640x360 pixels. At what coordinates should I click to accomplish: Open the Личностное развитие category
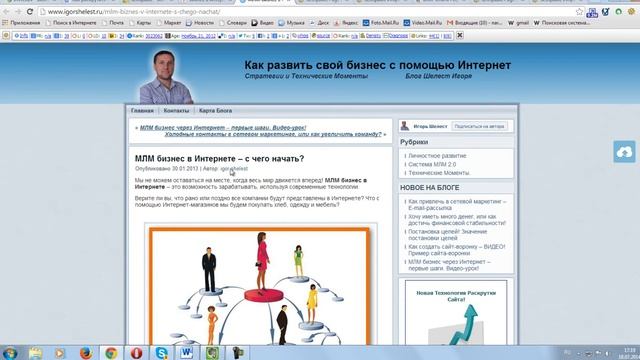437,156
